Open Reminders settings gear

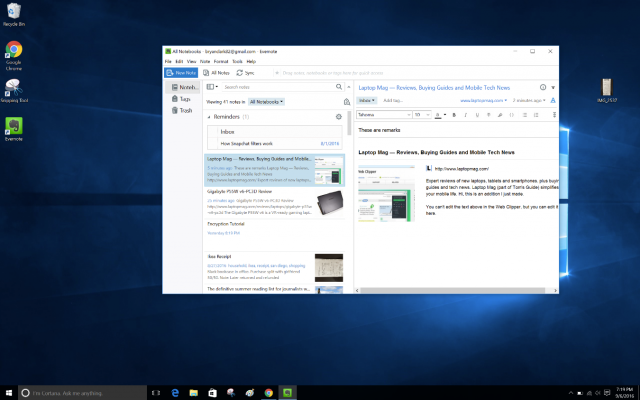(339, 117)
